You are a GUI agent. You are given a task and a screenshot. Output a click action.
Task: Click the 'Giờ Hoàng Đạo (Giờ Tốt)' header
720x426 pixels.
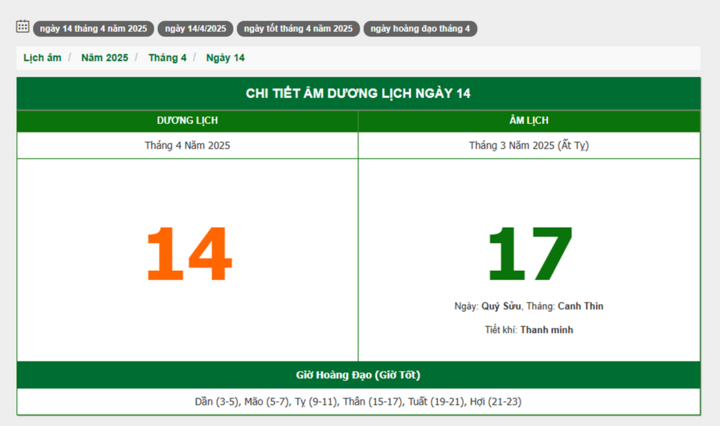point(358,375)
